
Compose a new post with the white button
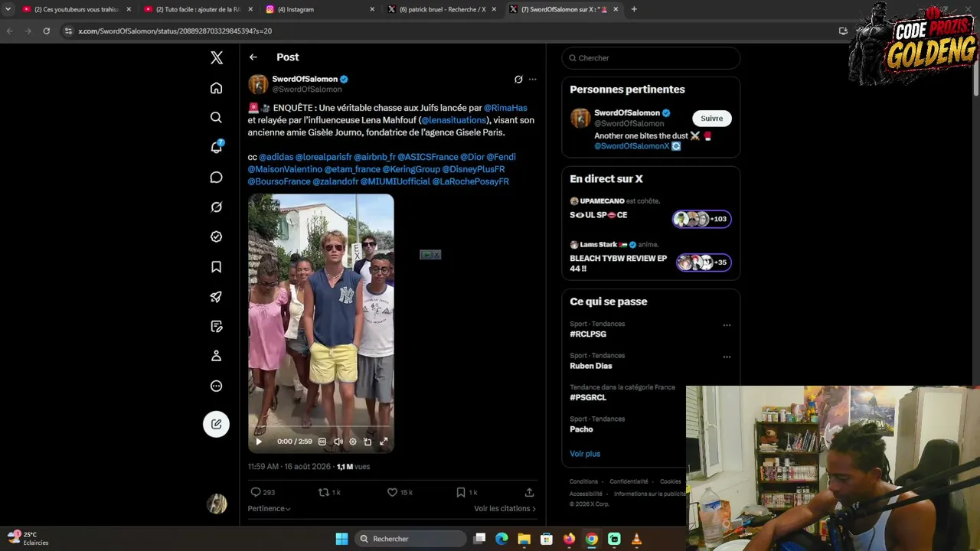[217, 424]
